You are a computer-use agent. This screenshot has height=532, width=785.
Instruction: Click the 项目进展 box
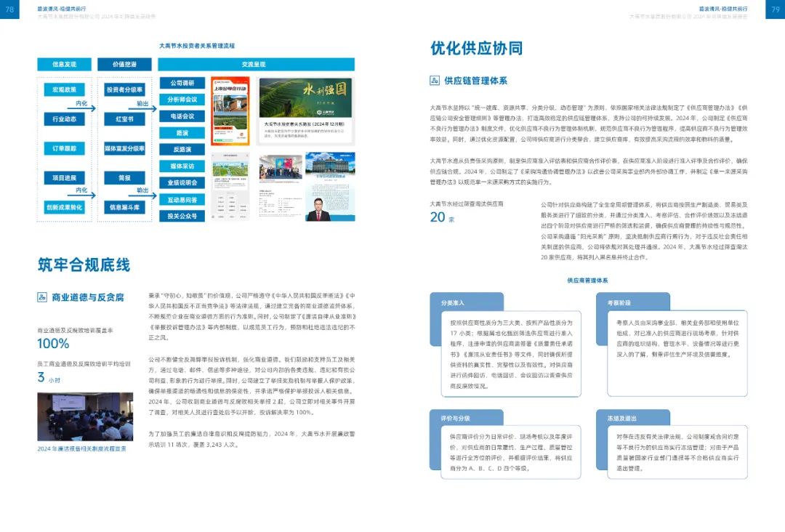(x=64, y=178)
